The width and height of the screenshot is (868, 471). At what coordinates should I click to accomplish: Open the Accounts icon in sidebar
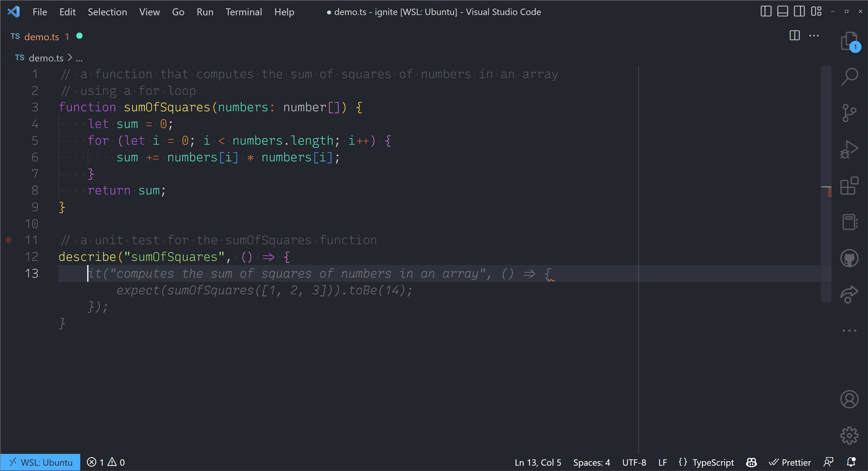pos(850,400)
